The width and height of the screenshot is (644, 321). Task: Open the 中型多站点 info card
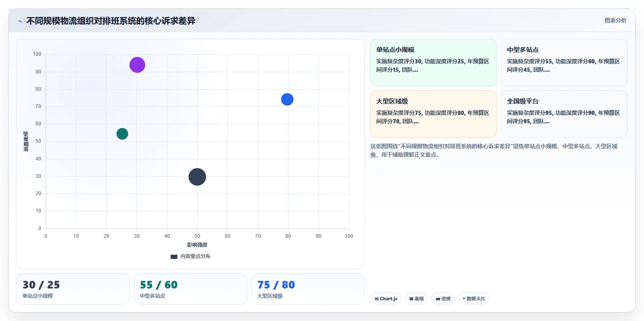(x=564, y=63)
